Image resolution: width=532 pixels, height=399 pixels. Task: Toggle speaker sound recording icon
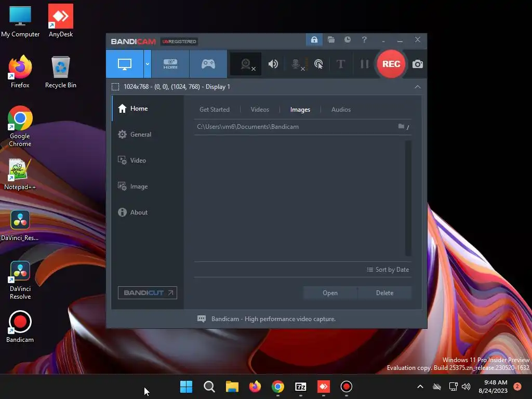[273, 64]
